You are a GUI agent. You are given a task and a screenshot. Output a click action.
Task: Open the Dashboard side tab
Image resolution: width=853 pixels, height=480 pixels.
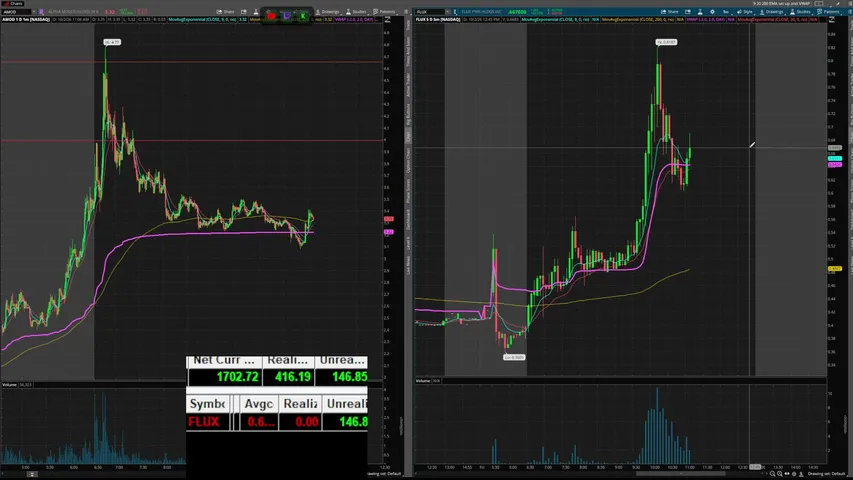click(409, 218)
